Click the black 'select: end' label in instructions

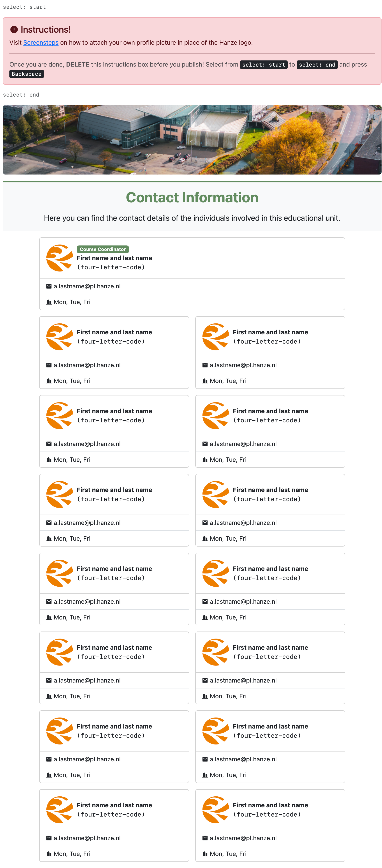tap(317, 65)
